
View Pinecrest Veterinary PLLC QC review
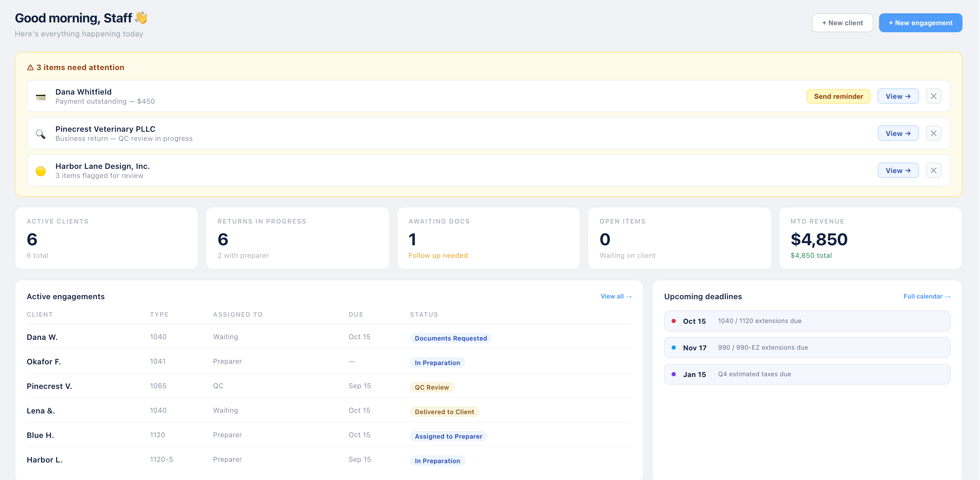(898, 133)
